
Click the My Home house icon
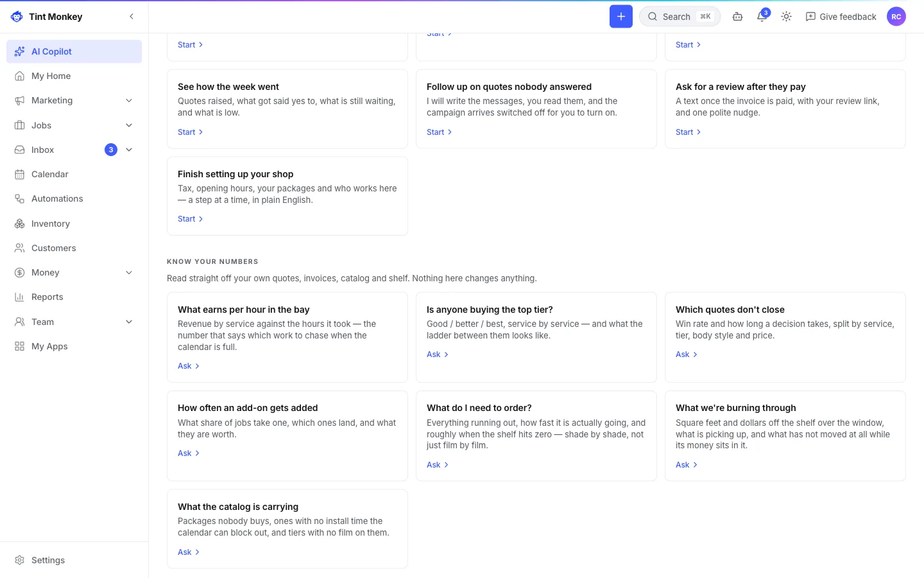tap(20, 76)
